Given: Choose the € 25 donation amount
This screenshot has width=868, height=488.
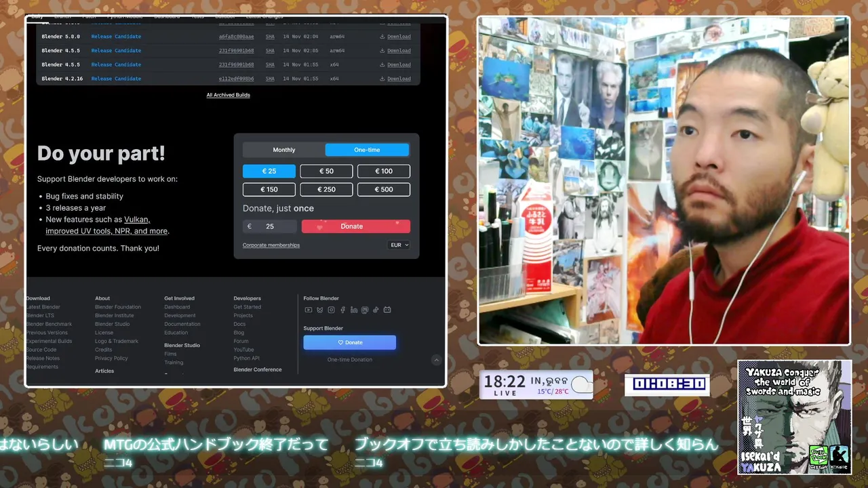Looking at the screenshot, I should point(269,171).
